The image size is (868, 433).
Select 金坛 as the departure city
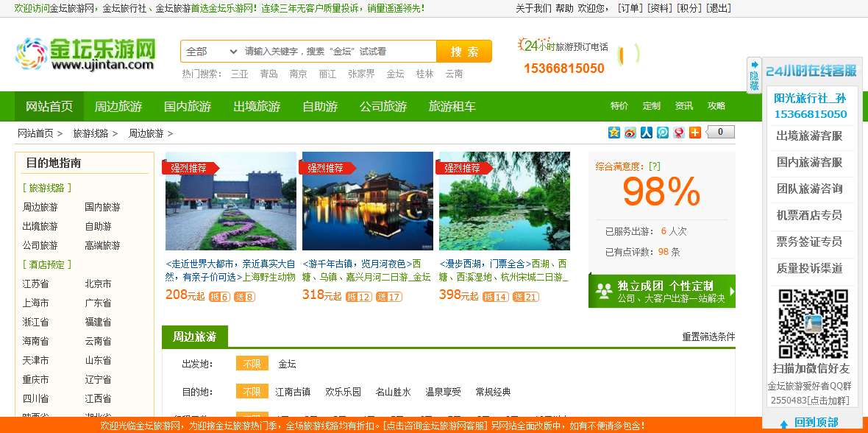click(x=286, y=364)
